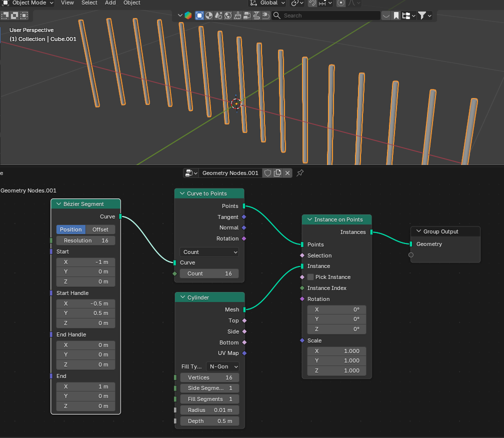
Task: Open the snap increment options dropdown
Action: click(325, 3)
